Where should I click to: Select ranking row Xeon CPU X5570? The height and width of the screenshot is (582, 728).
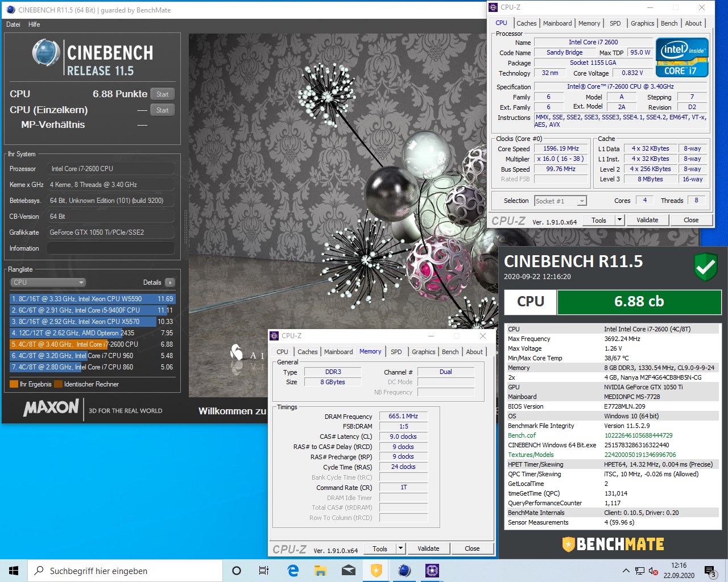point(93,322)
